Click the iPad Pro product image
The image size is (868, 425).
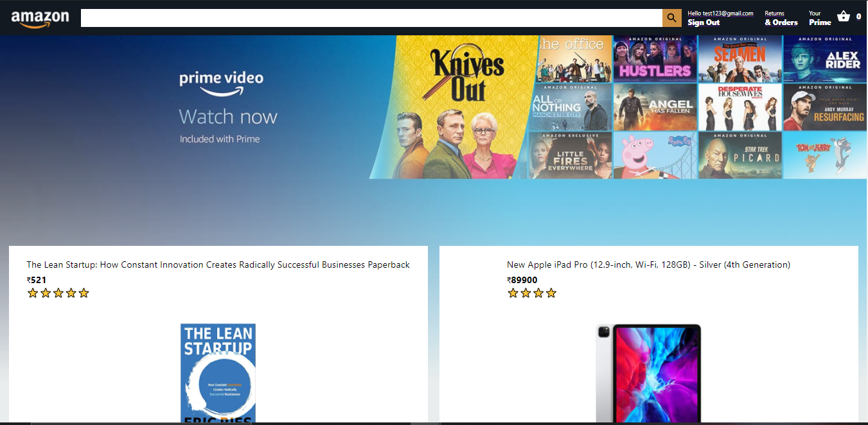coord(648,373)
